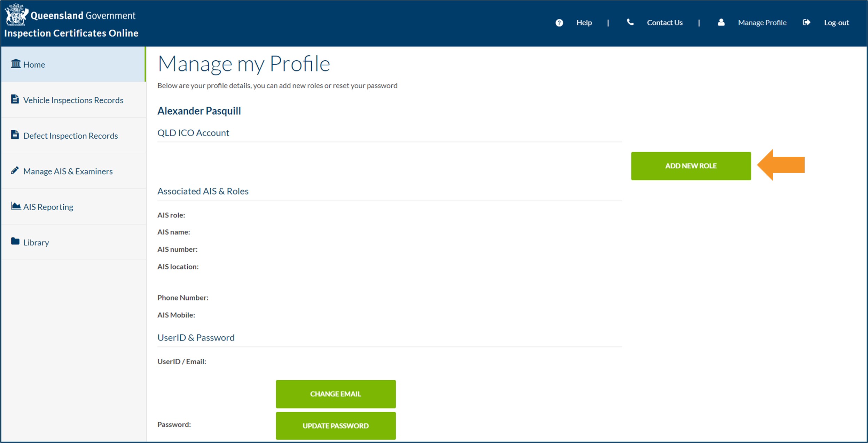
Task: Open Vehicle Inspections Records from sidebar
Action: (x=73, y=100)
